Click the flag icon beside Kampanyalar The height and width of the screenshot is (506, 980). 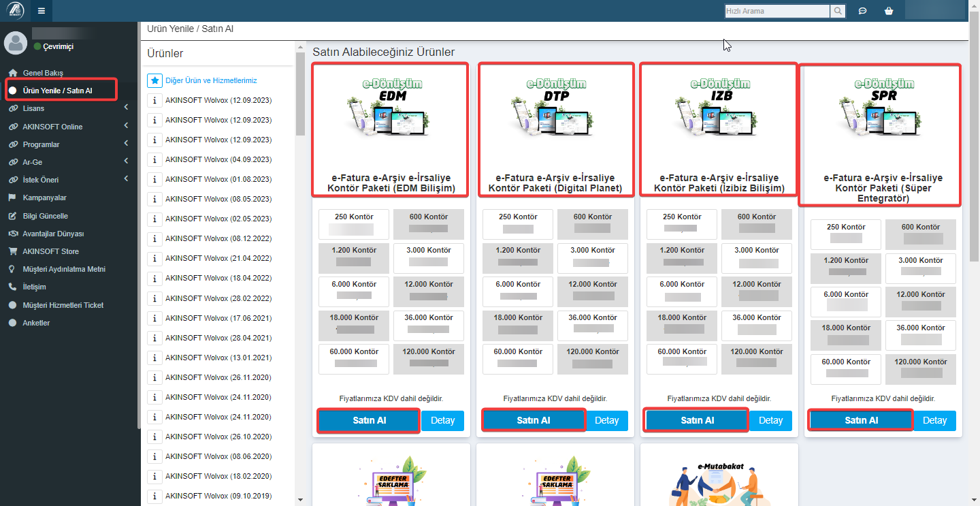pos(13,197)
